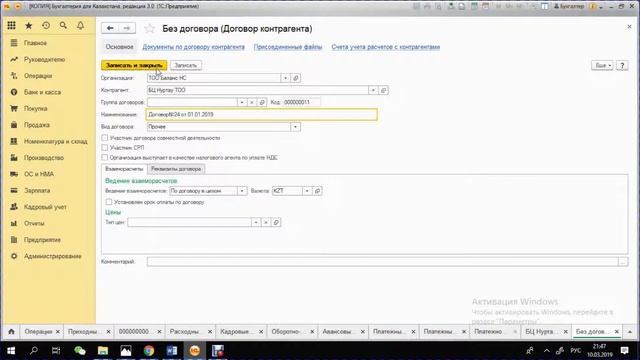640x360 pixels.
Task: Open the Отчеты section
Action: pyautogui.click(x=34, y=224)
